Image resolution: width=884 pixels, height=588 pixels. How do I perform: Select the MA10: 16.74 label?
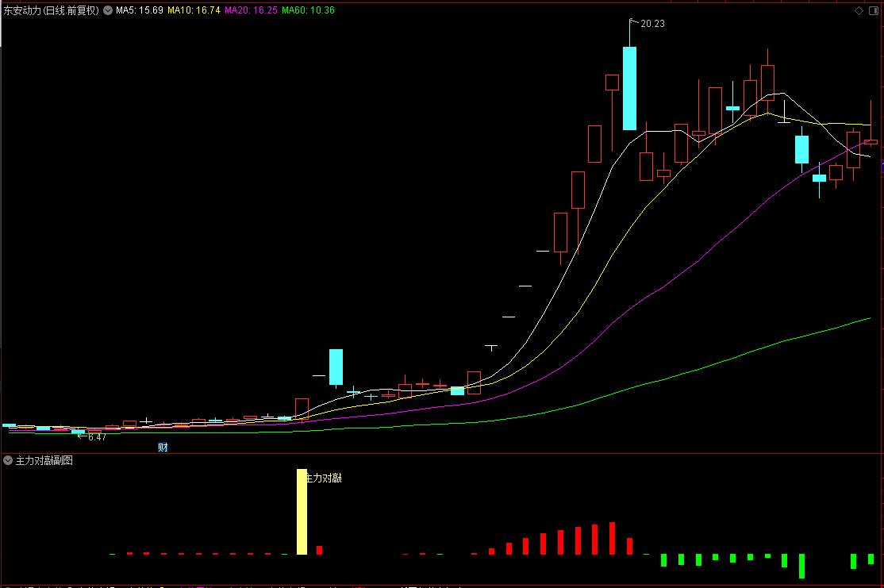pos(194,10)
